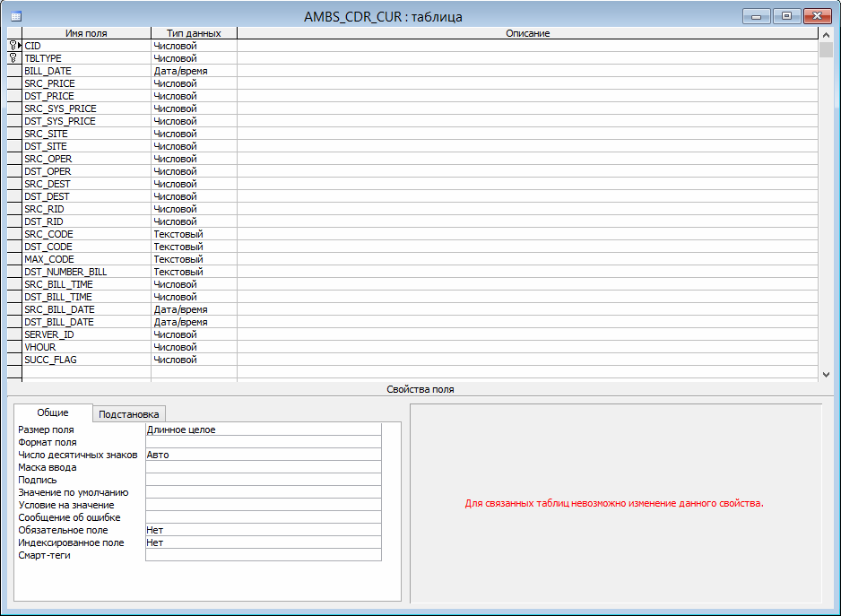Click the Обязательное поле value
The image size is (841, 616).
(x=264, y=530)
